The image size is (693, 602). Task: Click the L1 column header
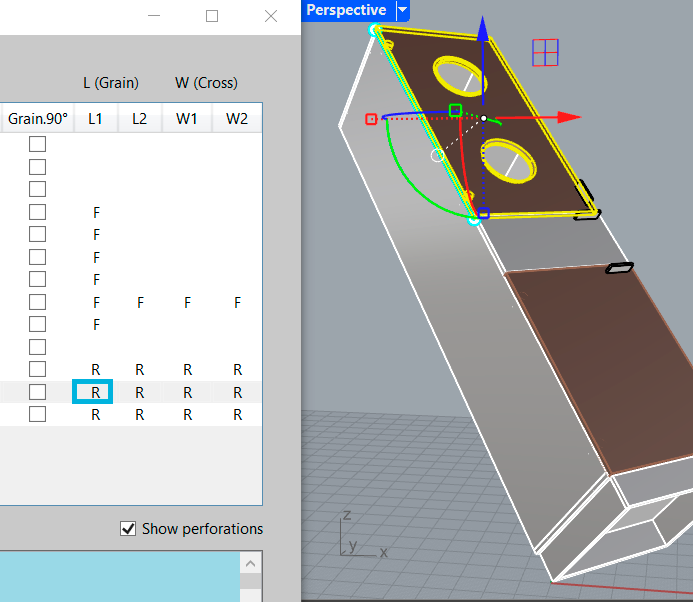point(95,118)
